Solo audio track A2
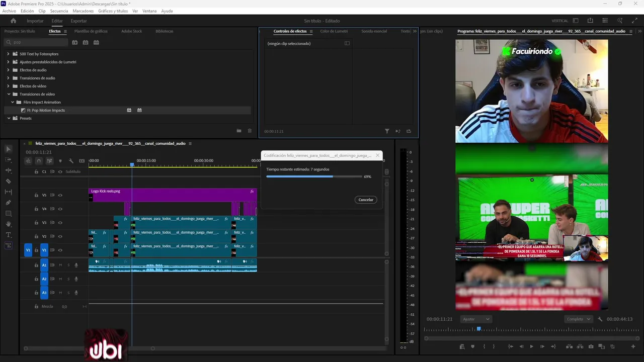644x362 pixels. coord(68,279)
